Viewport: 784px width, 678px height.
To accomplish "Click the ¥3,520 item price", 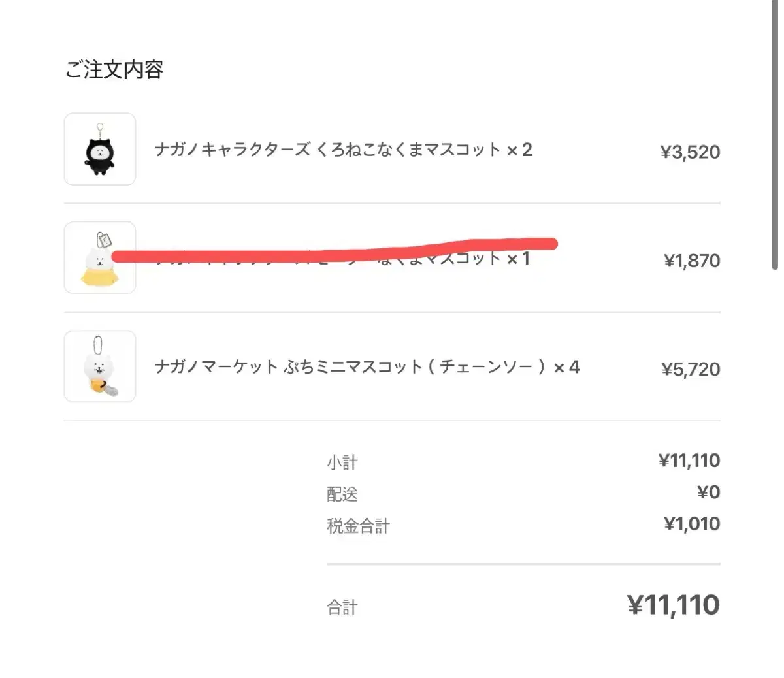I will (690, 152).
